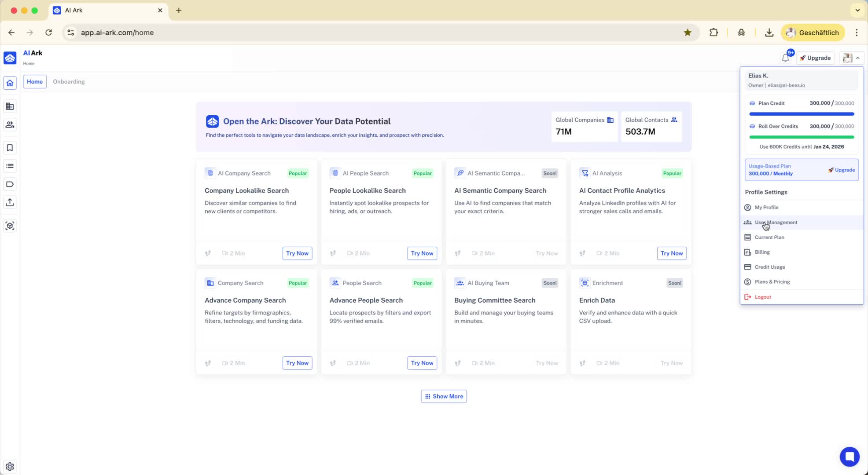868x475 pixels.
Task: Open settings gear at bottom left
Action: click(10, 466)
